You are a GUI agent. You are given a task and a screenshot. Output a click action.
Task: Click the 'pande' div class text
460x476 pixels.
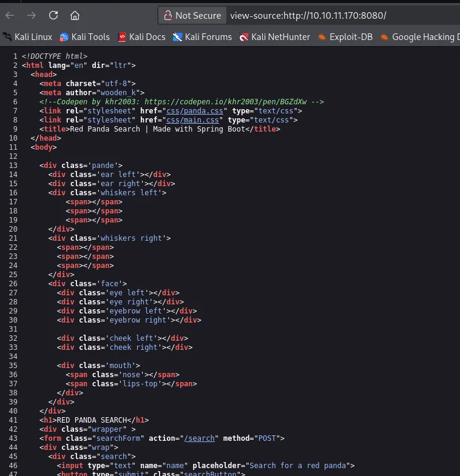coord(103,166)
